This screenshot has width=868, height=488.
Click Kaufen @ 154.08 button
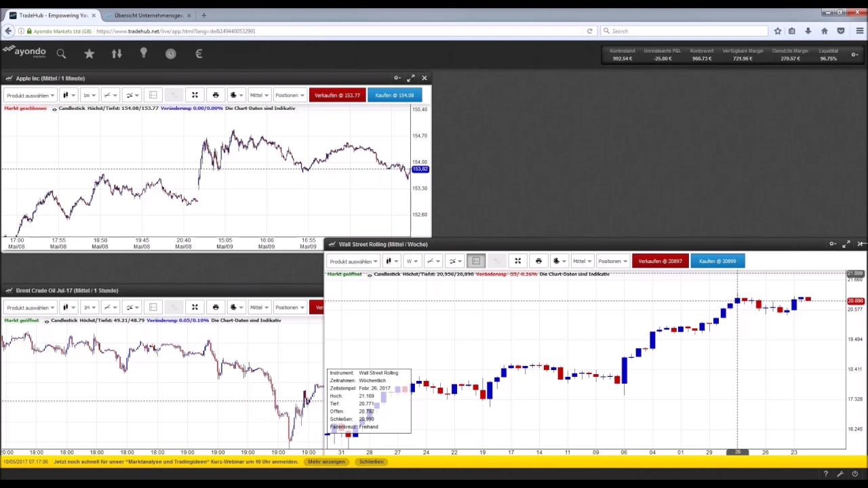[x=394, y=95]
